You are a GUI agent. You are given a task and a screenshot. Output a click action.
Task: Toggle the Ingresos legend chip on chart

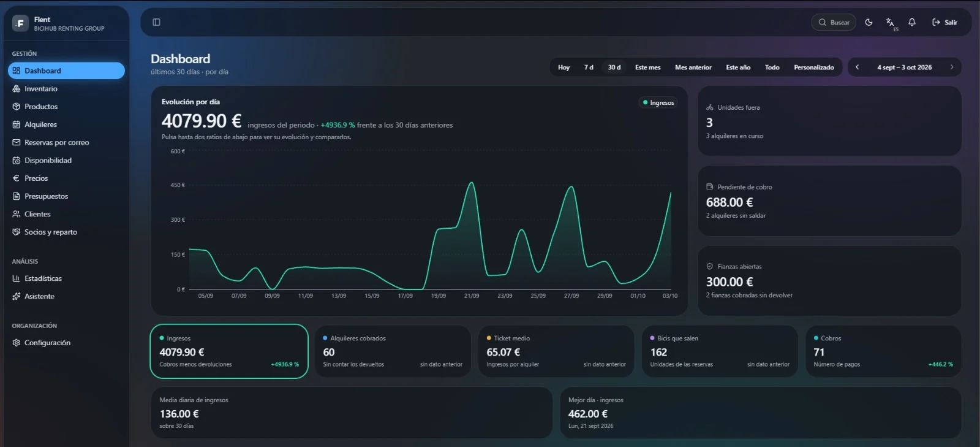pyautogui.click(x=658, y=103)
